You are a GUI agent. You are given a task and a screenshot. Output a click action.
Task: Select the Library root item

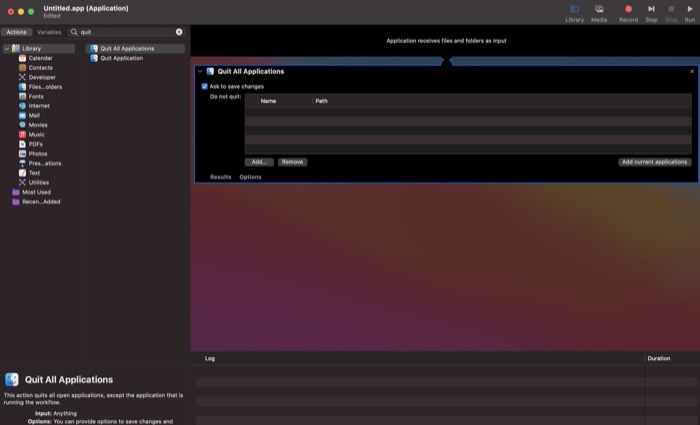point(39,49)
